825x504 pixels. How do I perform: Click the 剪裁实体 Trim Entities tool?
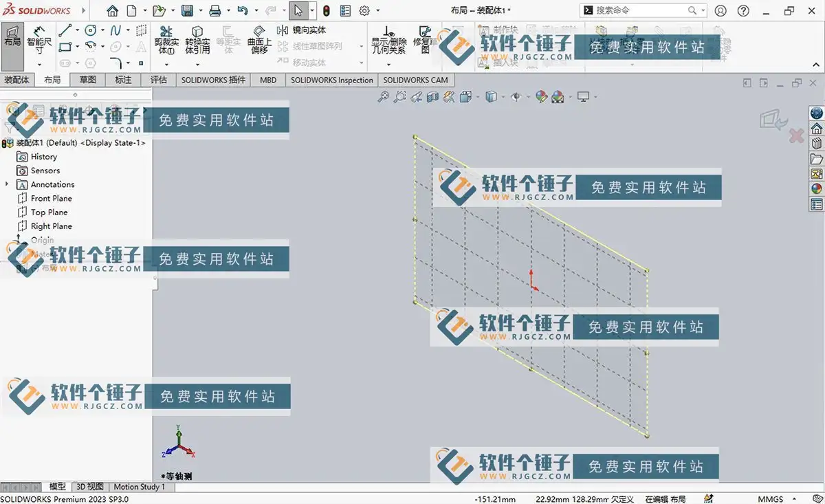tap(166, 40)
